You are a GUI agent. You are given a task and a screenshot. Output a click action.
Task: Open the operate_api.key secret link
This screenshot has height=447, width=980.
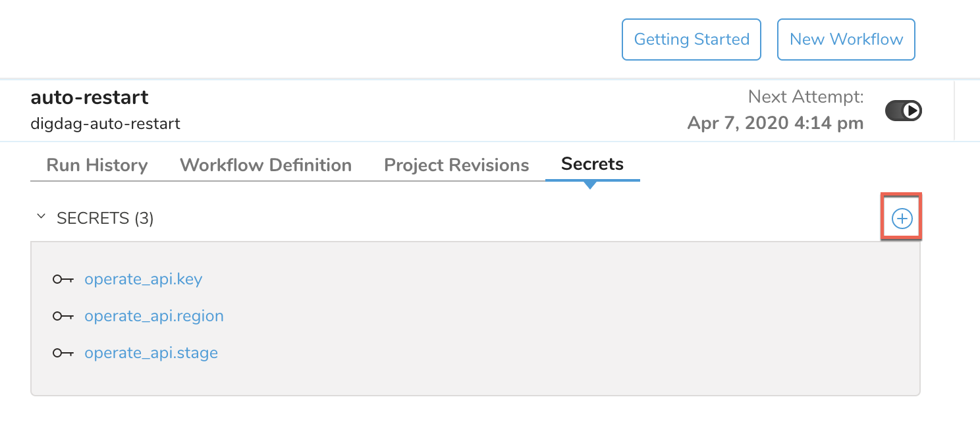pyautogui.click(x=144, y=279)
